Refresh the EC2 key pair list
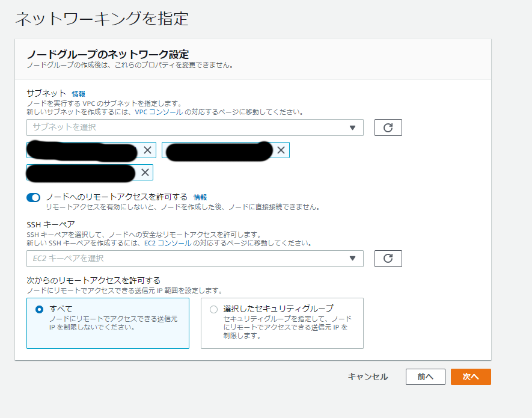This screenshot has height=418, width=532. [388, 259]
